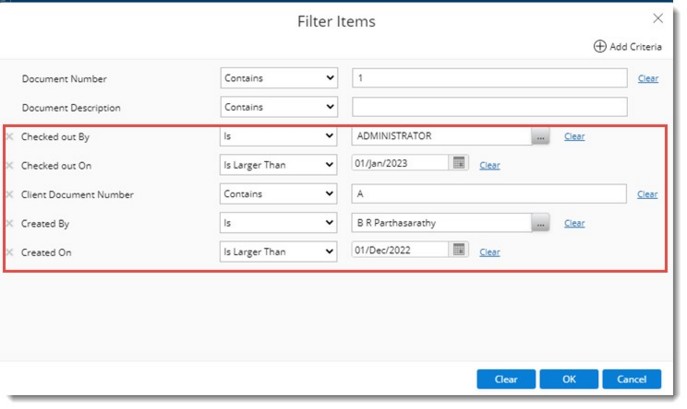687x409 pixels.
Task: Open calendar picker for Created On date
Action: 459,250
